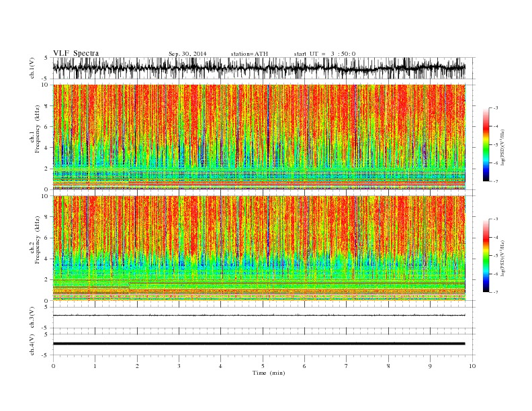Click the "-5" voltage tick of the ch.1 waveform
This screenshot has width=532, height=411.
[46, 79]
